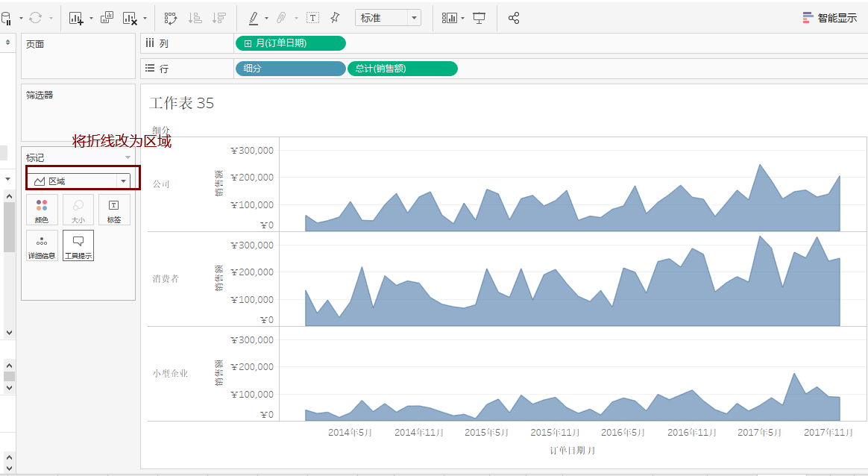
Task: Sort descending using toolbar icon
Action: [219, 19]
